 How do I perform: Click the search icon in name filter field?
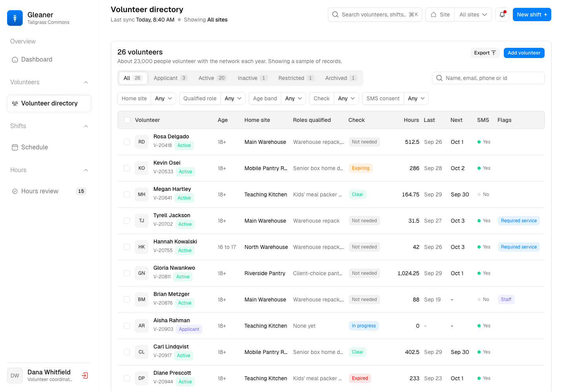439,78
